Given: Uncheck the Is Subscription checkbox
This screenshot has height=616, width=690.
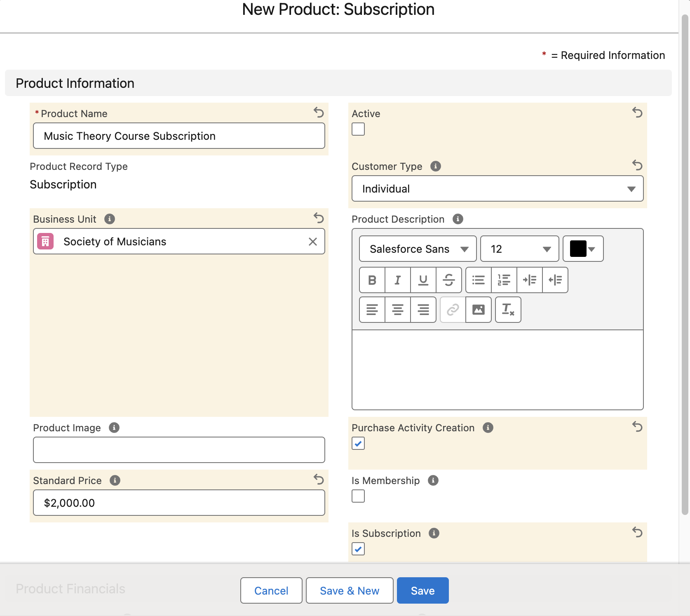Looking at the screenshot, I should pyautogui.click(x=358, y=549).
